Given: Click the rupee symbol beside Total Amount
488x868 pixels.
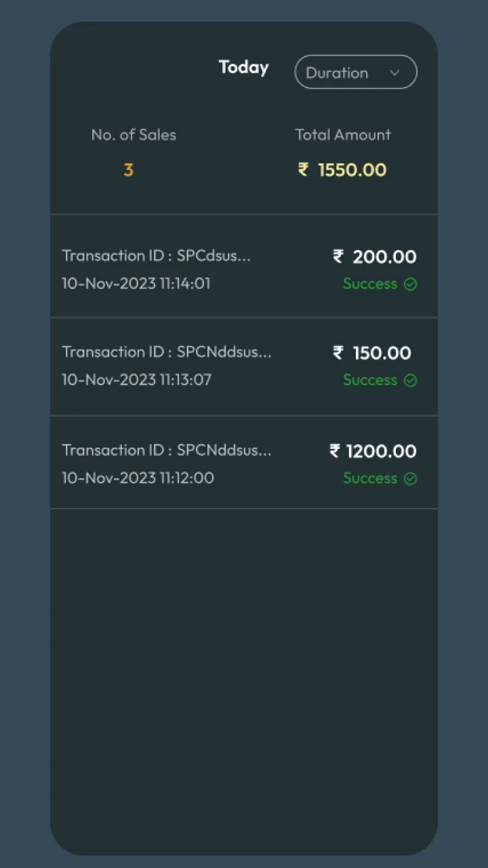Looking at the screenshot, I should (303, 170).
